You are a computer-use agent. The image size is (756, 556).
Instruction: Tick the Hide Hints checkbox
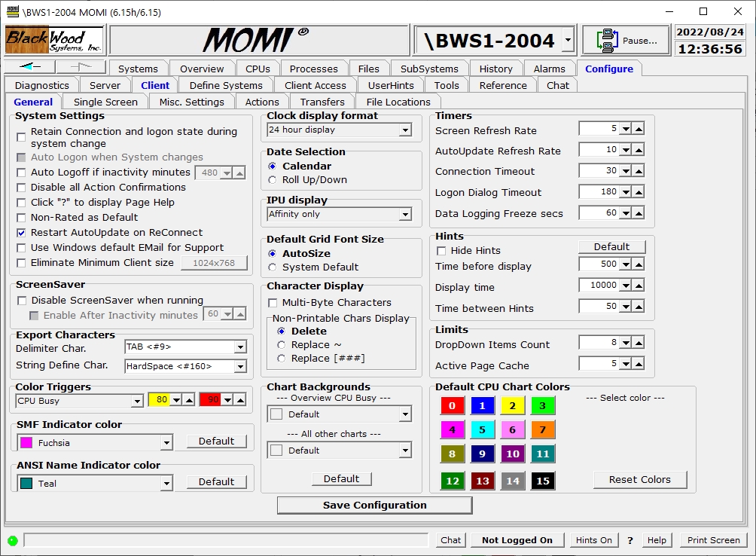(x=441, y=251)
